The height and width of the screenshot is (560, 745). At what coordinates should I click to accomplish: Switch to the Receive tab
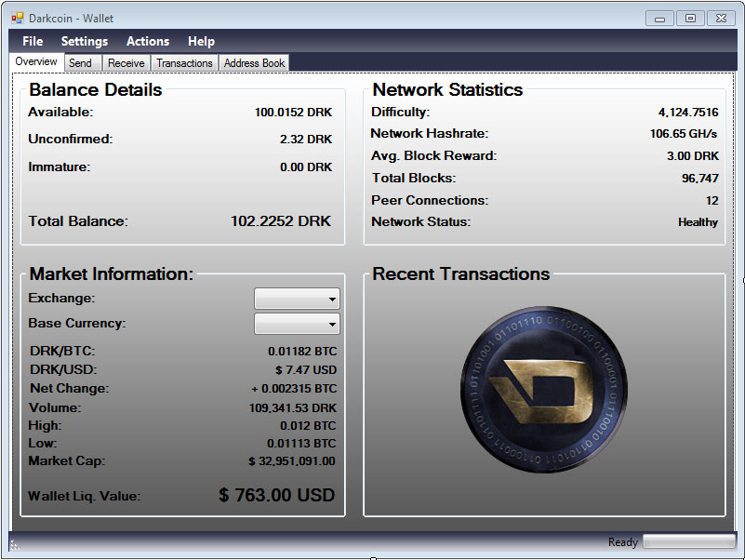pos(126,63)
